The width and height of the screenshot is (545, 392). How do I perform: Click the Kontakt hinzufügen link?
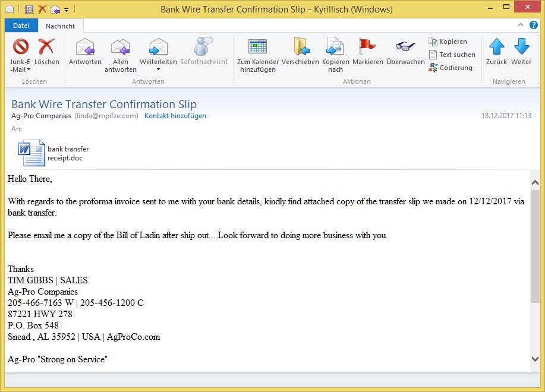(175, 116)
